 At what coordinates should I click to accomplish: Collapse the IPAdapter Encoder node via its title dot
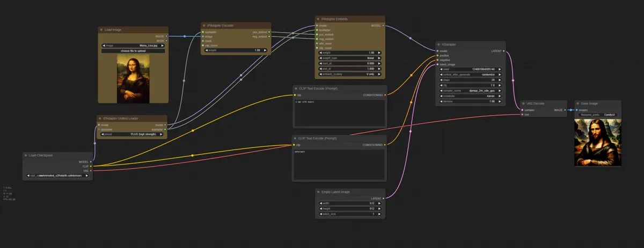(204, 25)
